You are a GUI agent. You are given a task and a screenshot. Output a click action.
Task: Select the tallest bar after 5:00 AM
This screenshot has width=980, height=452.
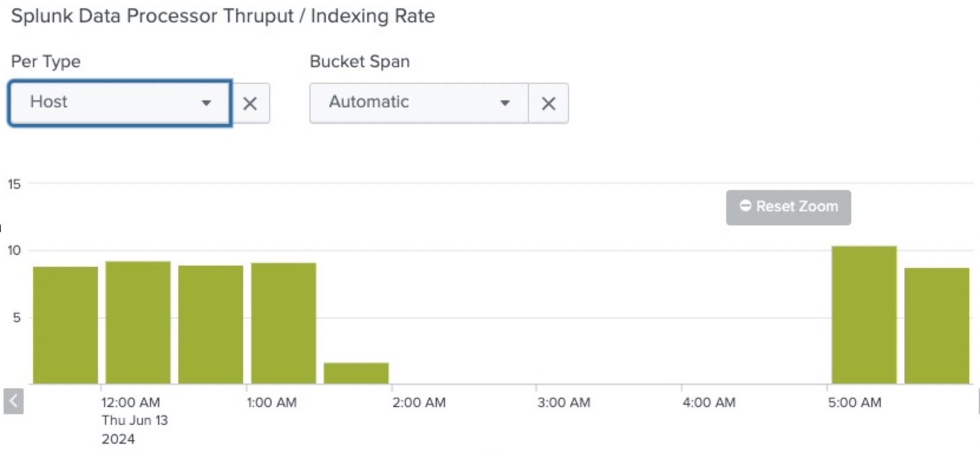[864, 315]
